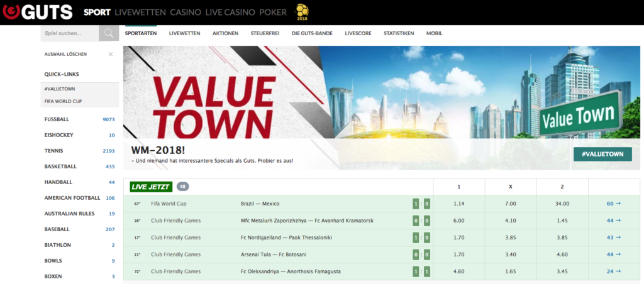
Task: Select odds 34.00 for Mexico win
Action: click(562, 204)
